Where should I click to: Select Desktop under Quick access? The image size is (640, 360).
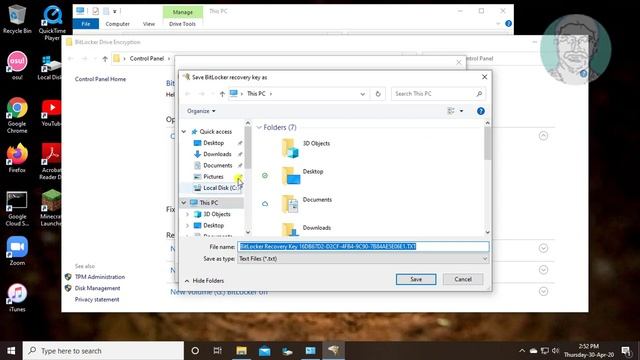click(213, 143)
